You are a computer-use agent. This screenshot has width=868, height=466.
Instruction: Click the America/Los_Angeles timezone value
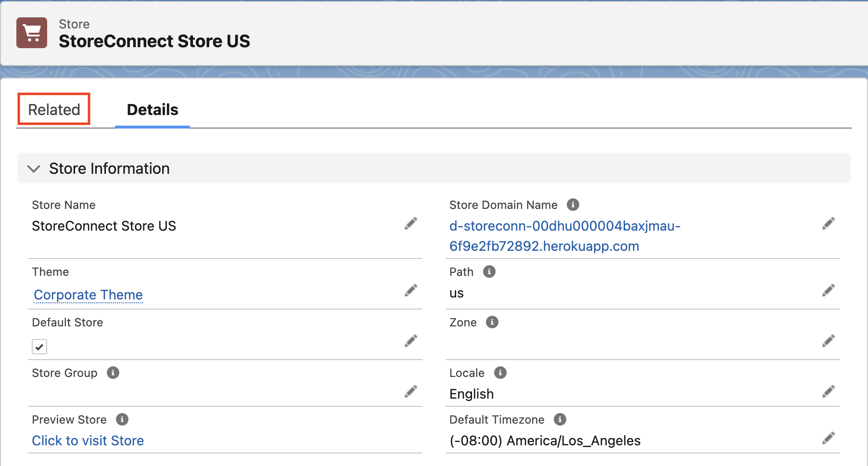click(x=545, y=440)
